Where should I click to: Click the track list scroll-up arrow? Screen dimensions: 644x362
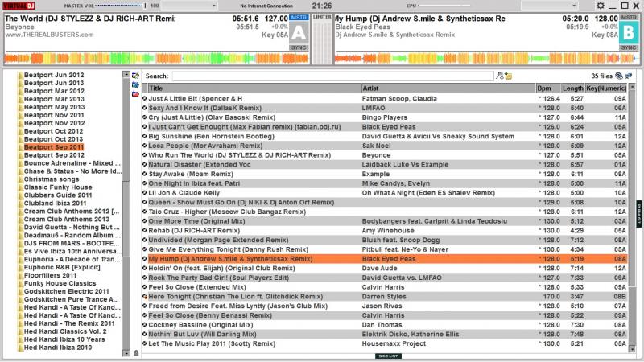coord(632,87)
